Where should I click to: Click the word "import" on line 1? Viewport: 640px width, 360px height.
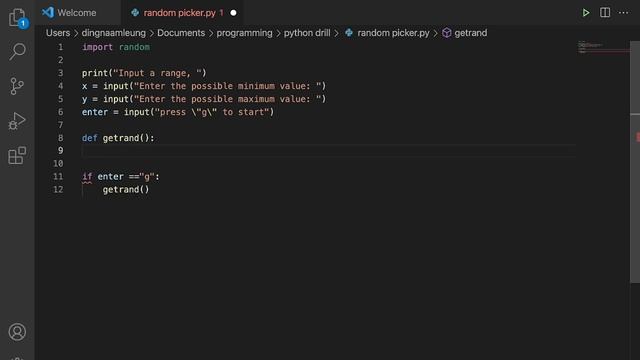point(97,47)
